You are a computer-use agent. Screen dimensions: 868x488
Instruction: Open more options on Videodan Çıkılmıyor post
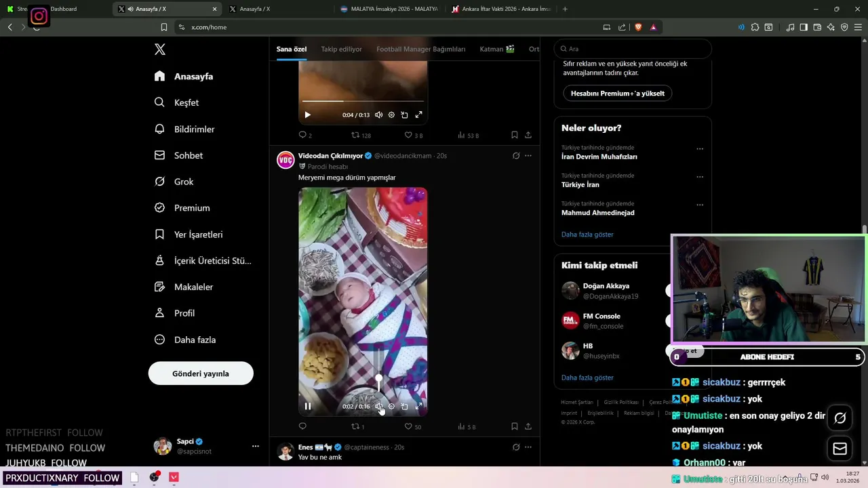[x=528, y=156]
